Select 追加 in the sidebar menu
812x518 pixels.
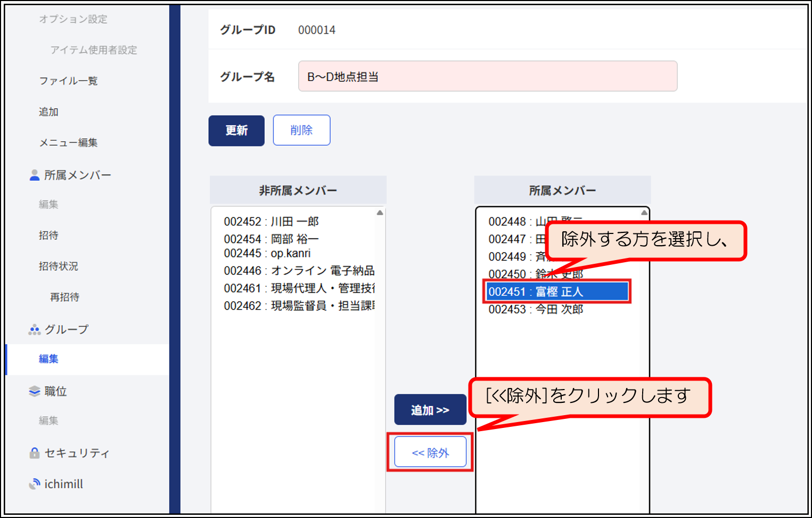[x=48, y=112]
